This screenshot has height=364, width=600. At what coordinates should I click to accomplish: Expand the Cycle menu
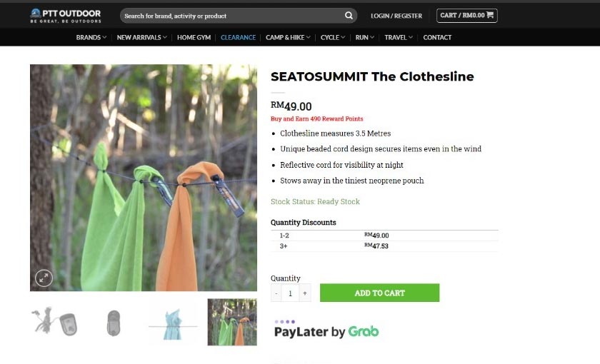(x=333, y=37)
